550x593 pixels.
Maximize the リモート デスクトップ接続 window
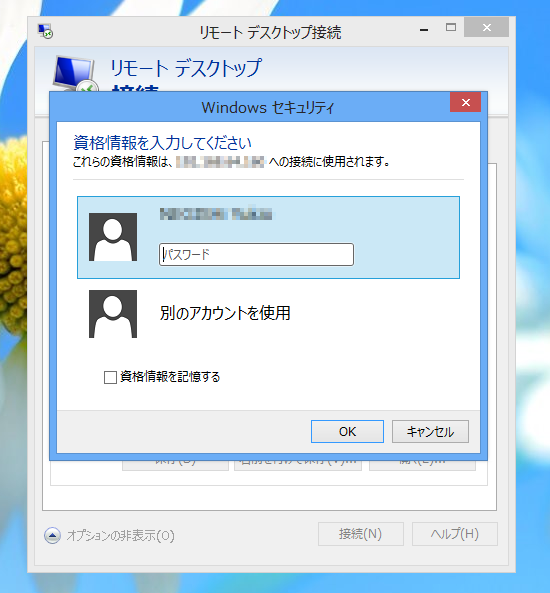coord(451,27)
